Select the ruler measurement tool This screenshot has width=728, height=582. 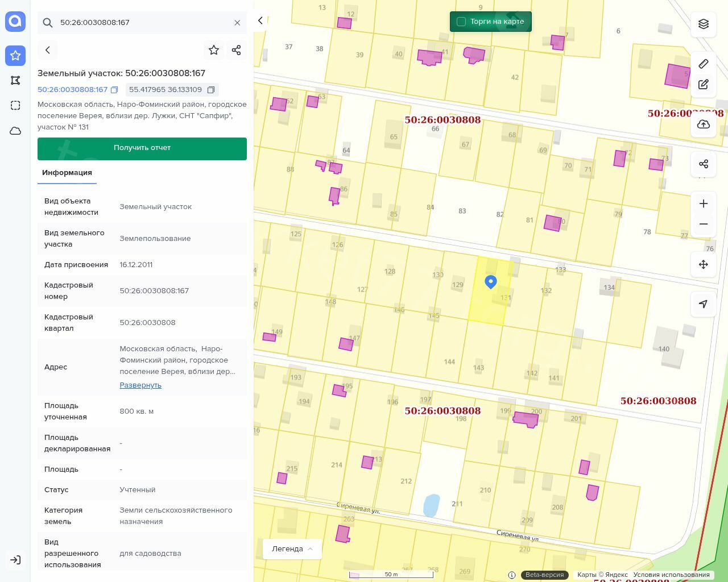pyautogui.click(x=704, y=64)
